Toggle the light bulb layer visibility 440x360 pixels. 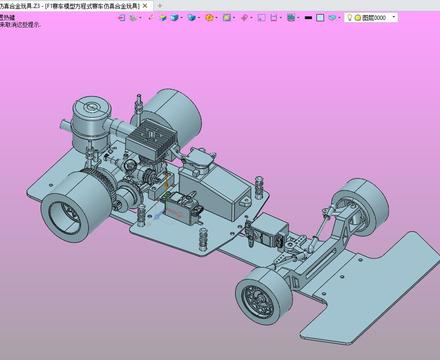point(349,18)
